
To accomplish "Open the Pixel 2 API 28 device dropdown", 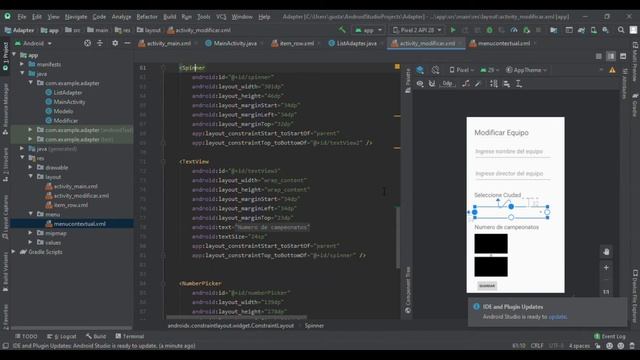I will coord(417,30).
